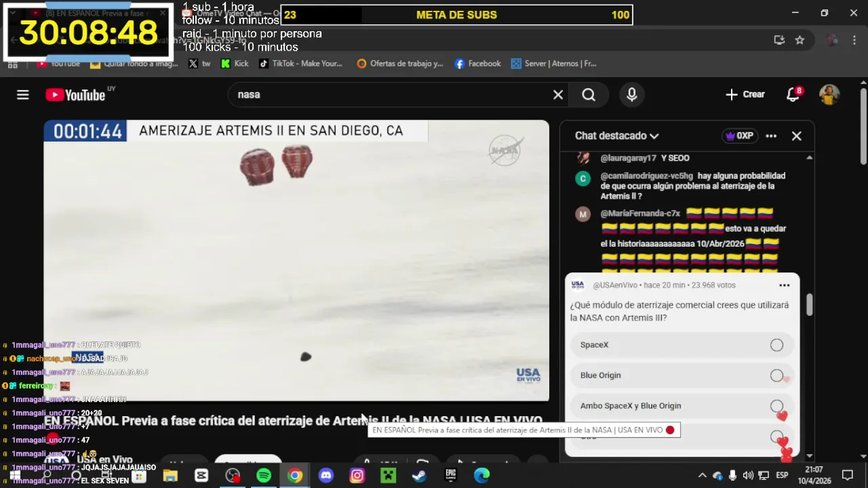Select the Blue Origin poll option

point(682,375)
